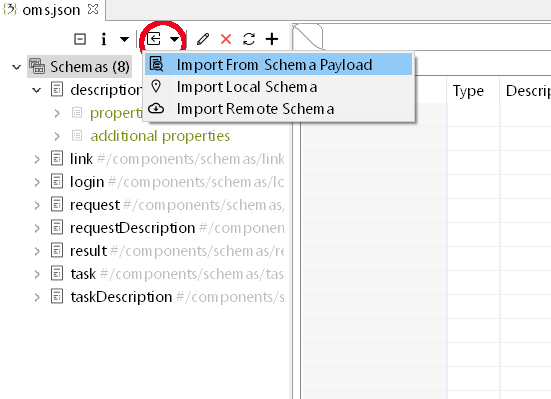The width and height of the screenshot is (551, 399).
Task: Click the pencil edit icon
Action: tap(203, 39)
